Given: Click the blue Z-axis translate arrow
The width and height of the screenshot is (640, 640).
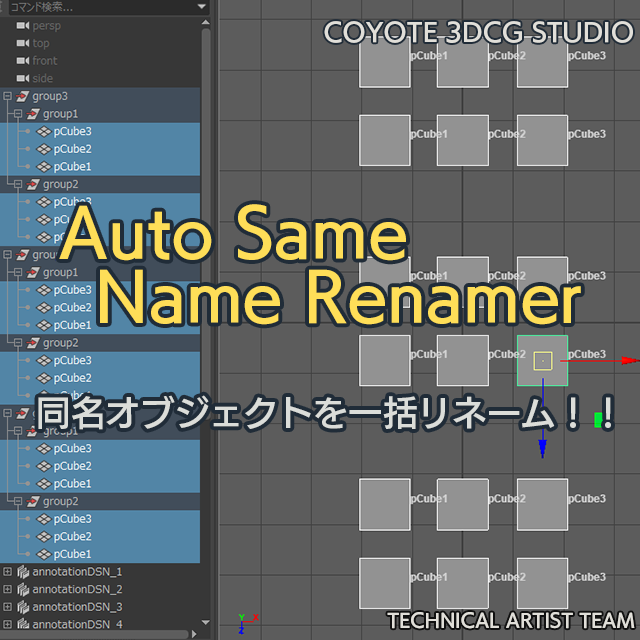Looking at the screenshot, I should (x=542, y=448).
